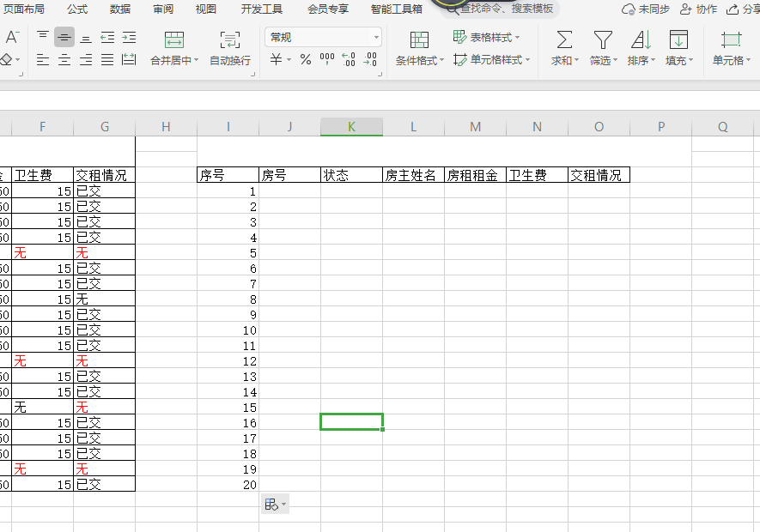Toggle Wrap Text (自动换行)

coord(230,48)
